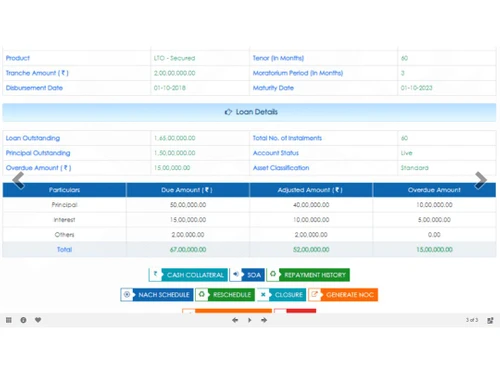Image resolution: width=500 pixels, height=375 pixels.
Task: Click the Account Status value Live
Action: click(x=406, y=153)
